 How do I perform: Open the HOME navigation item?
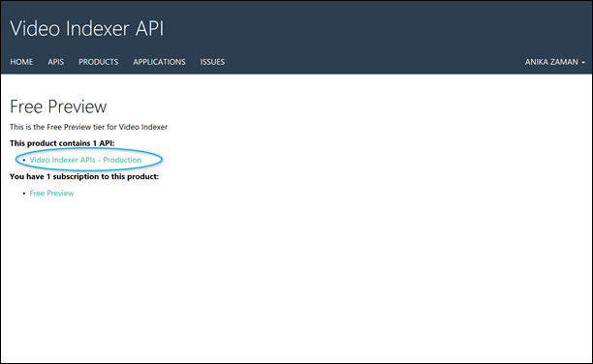coord(21,62)
